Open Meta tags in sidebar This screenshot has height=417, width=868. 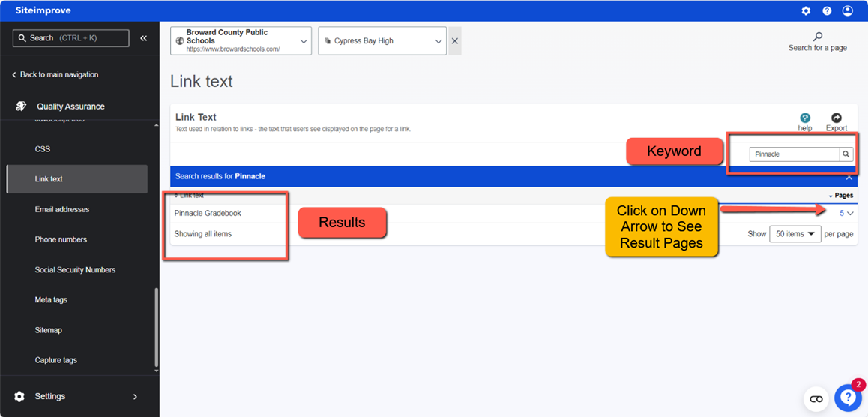[x=51, y=299]
